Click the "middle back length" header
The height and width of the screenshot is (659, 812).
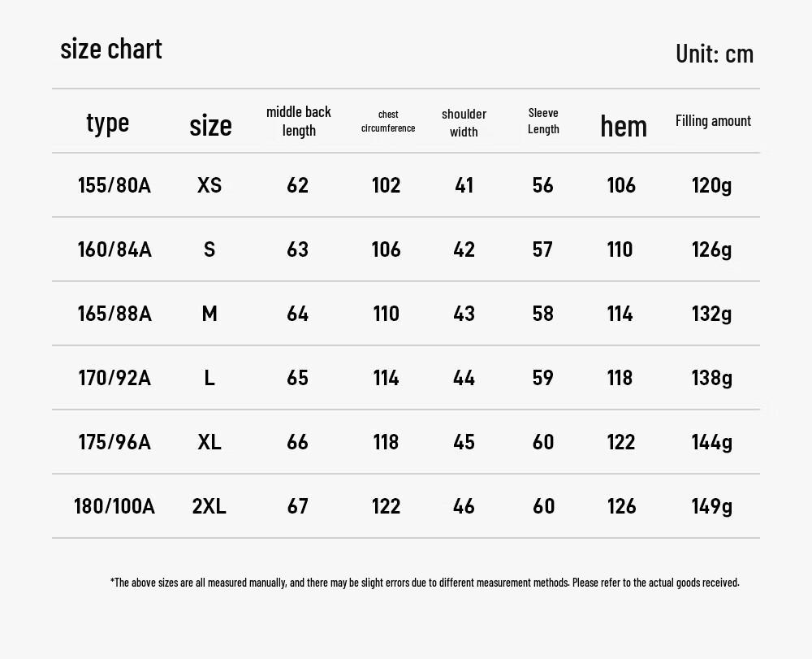tap(299, 121)
